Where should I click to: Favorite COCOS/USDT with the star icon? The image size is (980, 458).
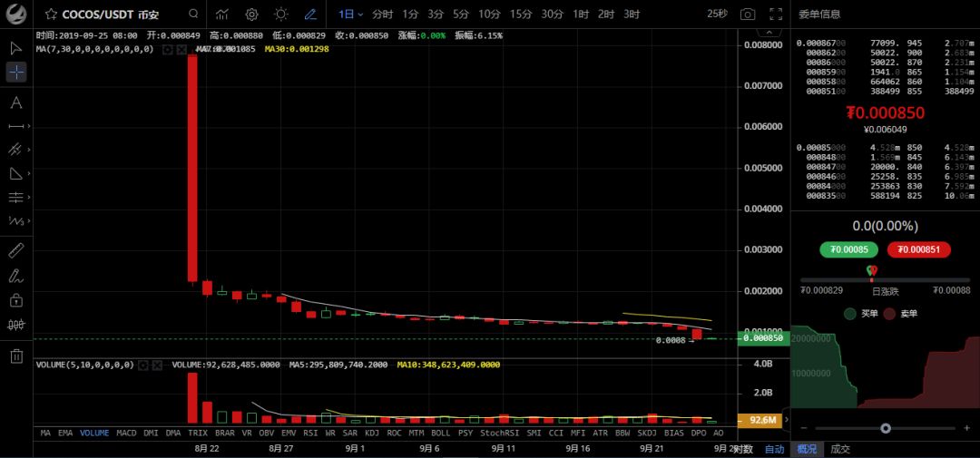[x=51, y=14]
